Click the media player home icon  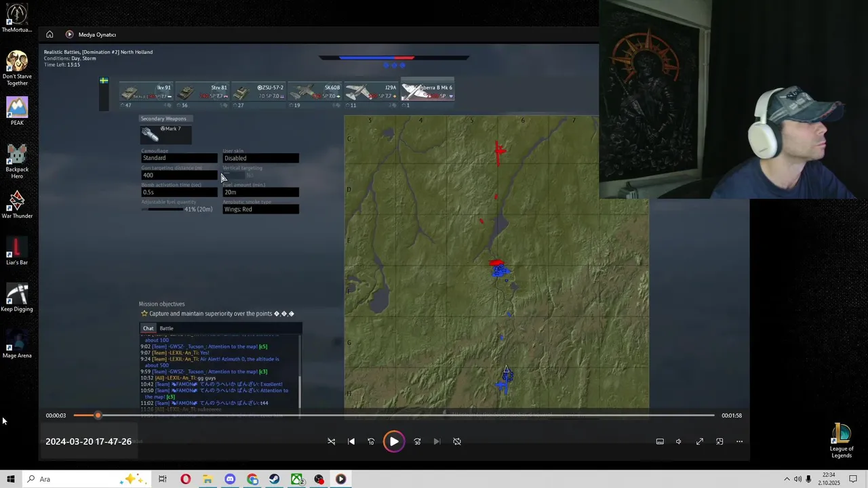(x=50, y=35)
